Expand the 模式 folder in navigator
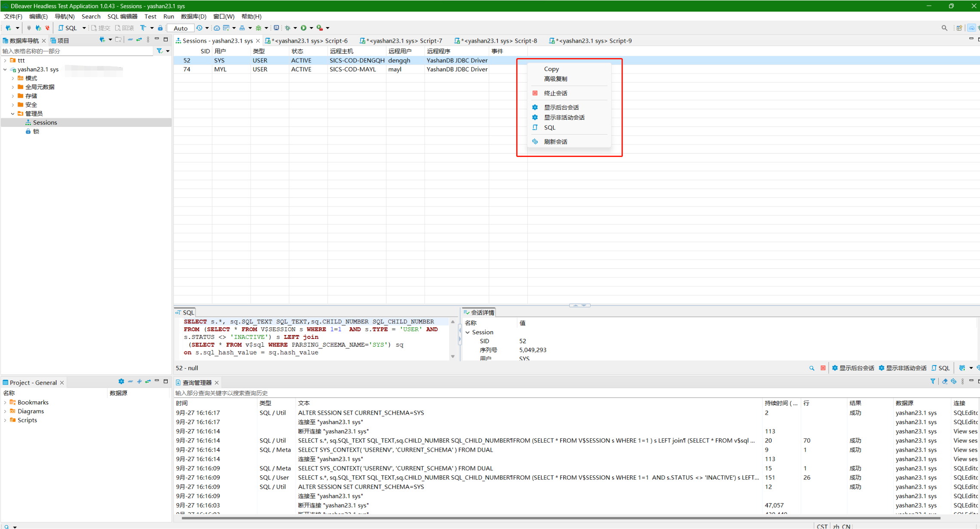The height and width of the screenshot is (529, 980). tap(13, 78)
